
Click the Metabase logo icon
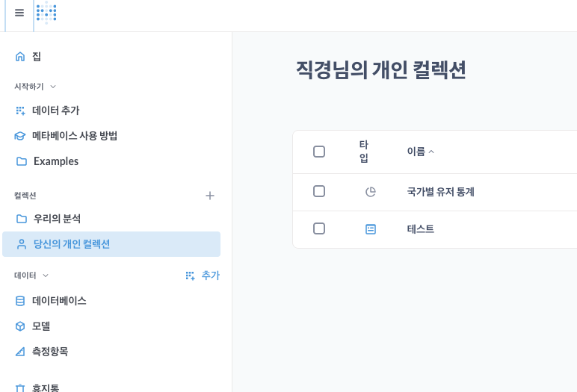point(46,13)
